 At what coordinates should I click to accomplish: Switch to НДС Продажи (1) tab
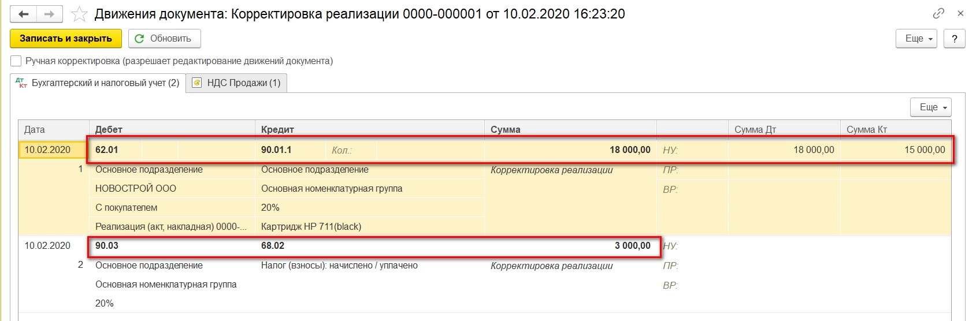tap(243, 83)
